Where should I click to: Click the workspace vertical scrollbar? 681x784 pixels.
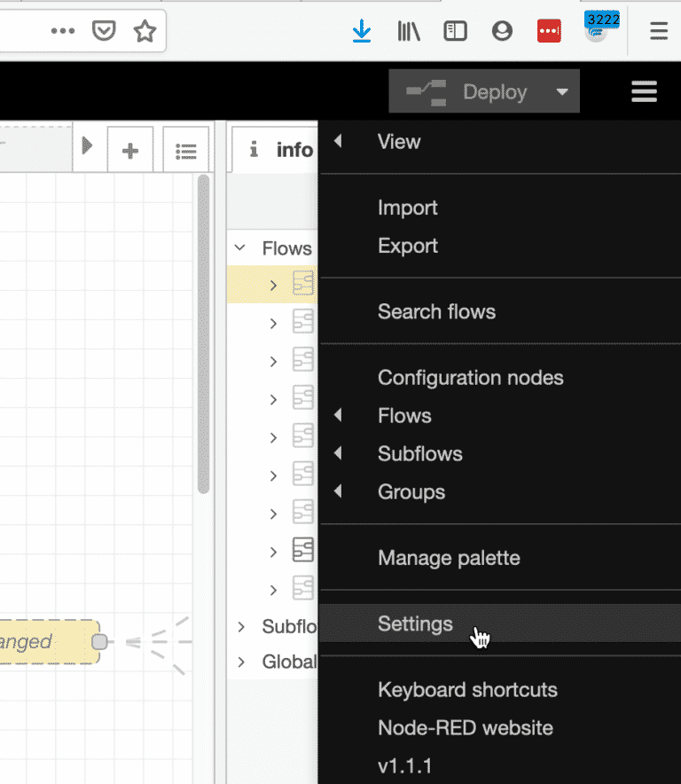click(x=203, y=334)
